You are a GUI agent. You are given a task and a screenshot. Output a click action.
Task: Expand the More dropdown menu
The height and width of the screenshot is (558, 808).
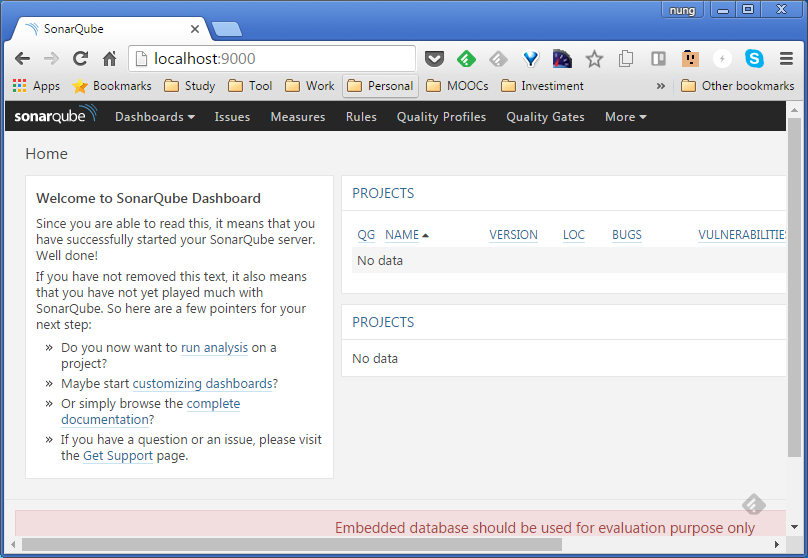626,117
